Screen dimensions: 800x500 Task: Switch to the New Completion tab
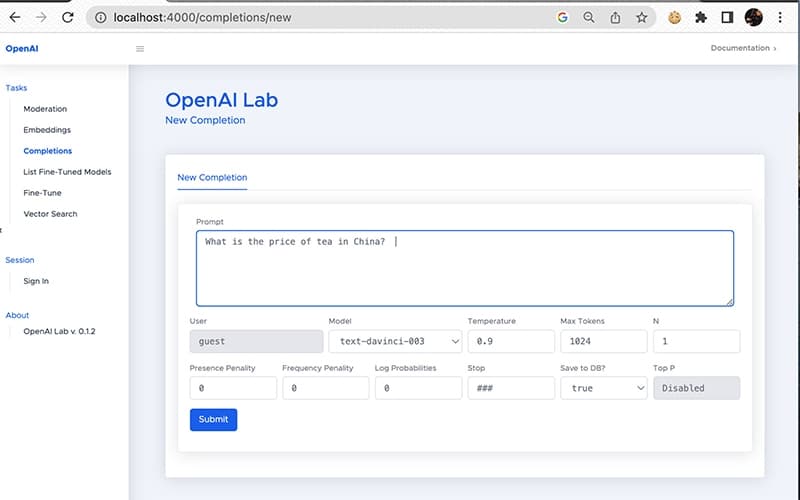212,177
